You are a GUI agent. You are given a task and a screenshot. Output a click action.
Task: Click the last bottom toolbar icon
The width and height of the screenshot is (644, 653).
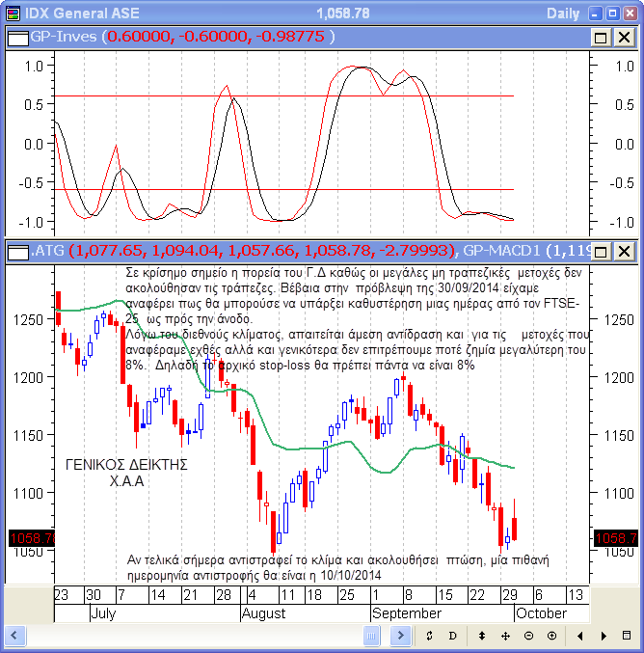pos(627,637)
